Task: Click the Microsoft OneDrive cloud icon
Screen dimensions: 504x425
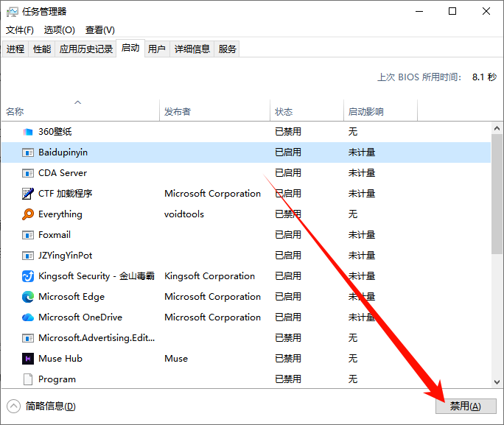Action: pyautogui.click(x=28, y=317)
